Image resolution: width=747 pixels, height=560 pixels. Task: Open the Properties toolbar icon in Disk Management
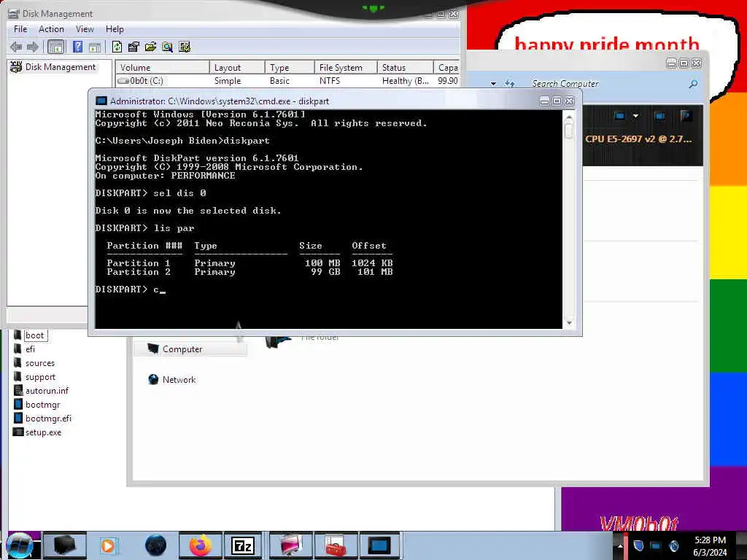[x=134, y=47]
